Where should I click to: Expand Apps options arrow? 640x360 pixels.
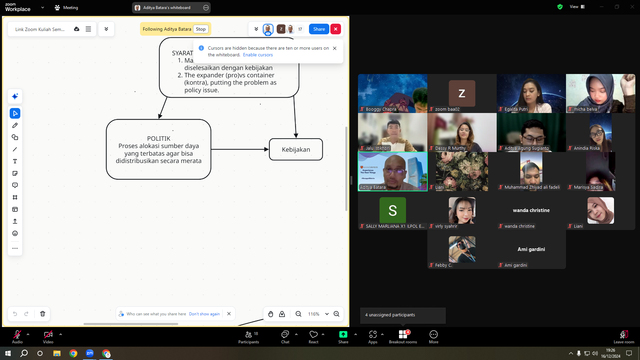point(382,334)
